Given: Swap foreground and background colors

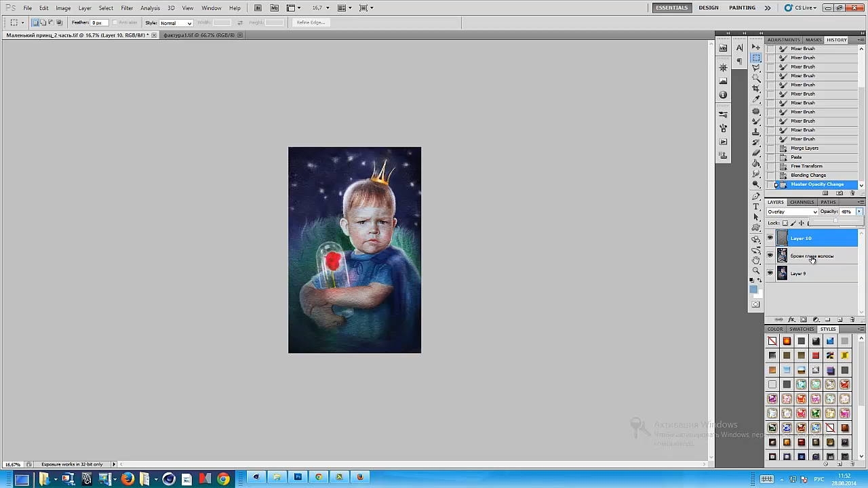Looking at the screenshot, I should pyautogui.click(x=759, y=280).
